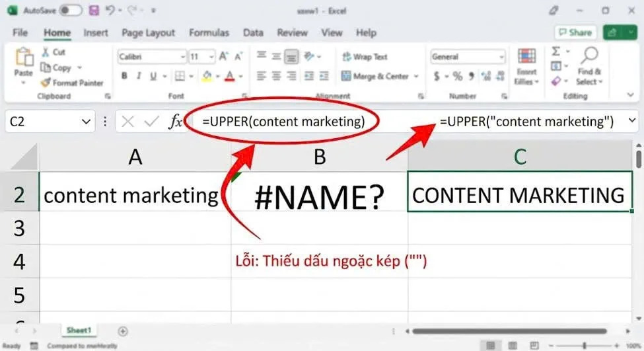Viewport: 644px width, 351px height.
Task: Center text horizontally in the cell
Action: pos(276,76)
